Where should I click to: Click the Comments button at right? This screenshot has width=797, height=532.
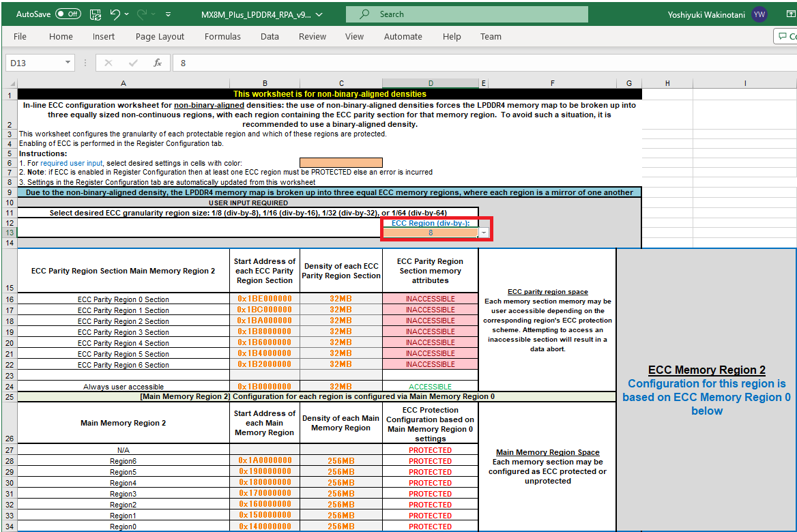pyautogui.click(x=785, y=37)
